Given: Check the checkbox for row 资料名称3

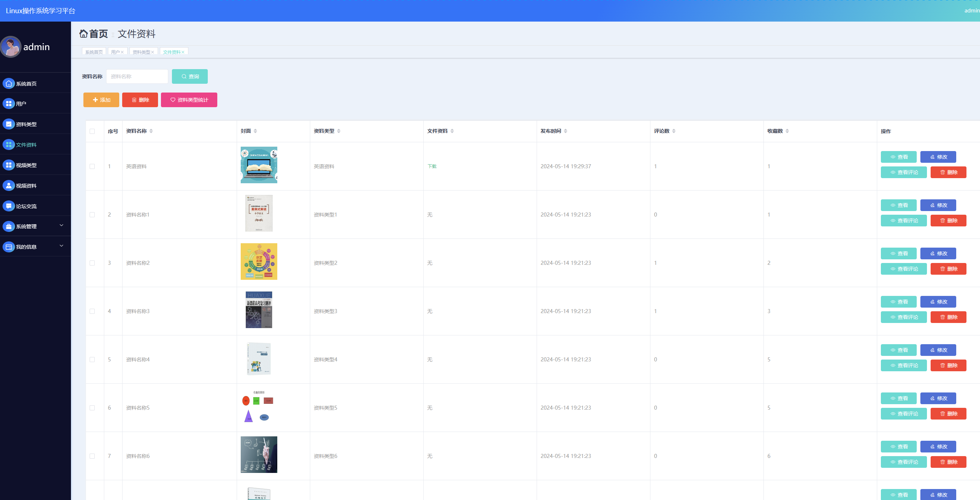Looking at the screenshot, I should pos(92,311).
